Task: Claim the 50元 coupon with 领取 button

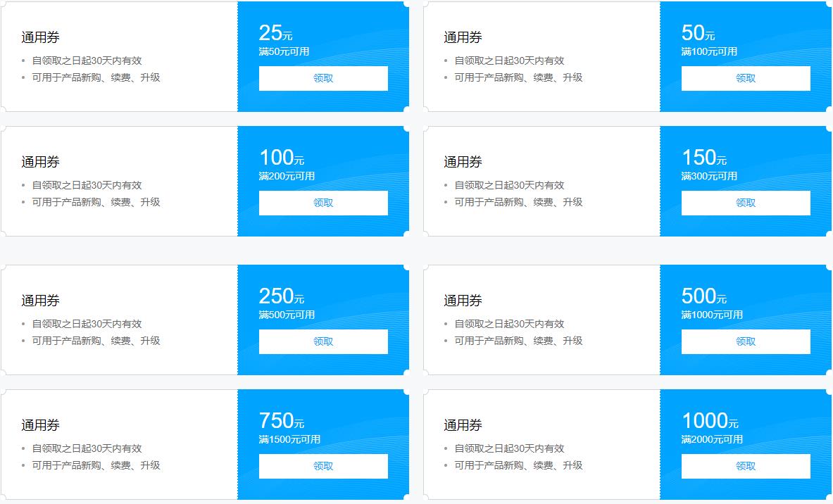Action: coord(746,78)
